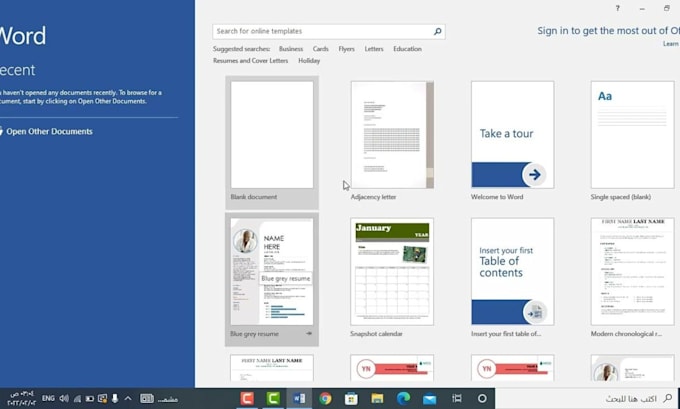Click the Cortana circle icon
This screenshot has height=409, width=680.
482,398
